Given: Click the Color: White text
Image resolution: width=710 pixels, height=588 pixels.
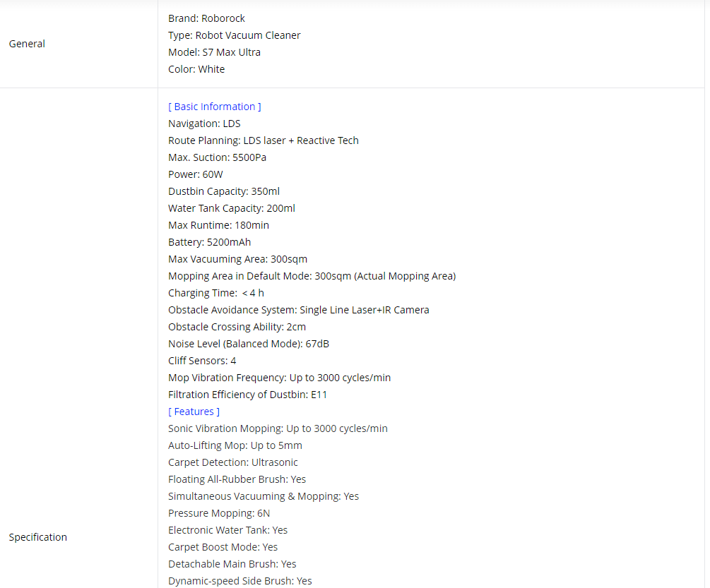Looking at the screenshot, I should pos(196,69).
